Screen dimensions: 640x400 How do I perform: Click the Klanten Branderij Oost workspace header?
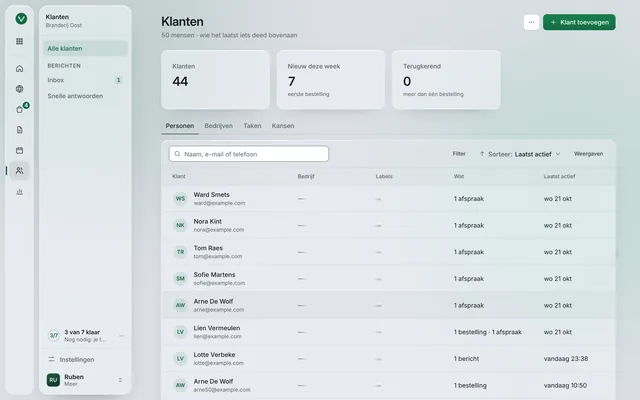click(x=64, y=21)
